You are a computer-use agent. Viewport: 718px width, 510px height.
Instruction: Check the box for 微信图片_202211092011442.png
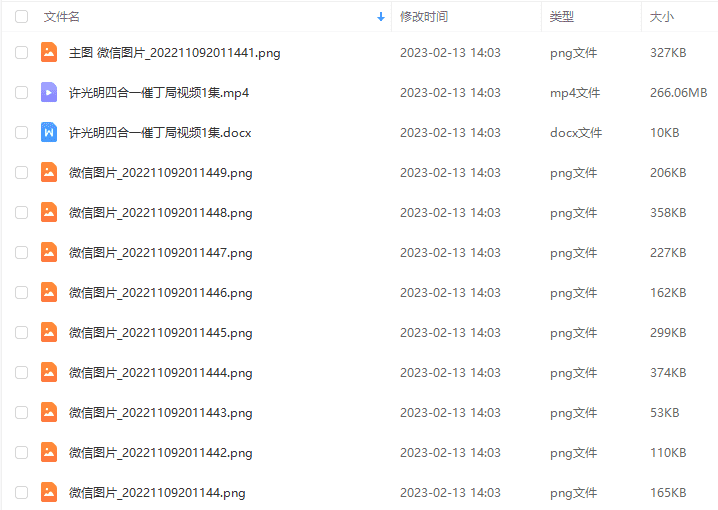point(22,452)
